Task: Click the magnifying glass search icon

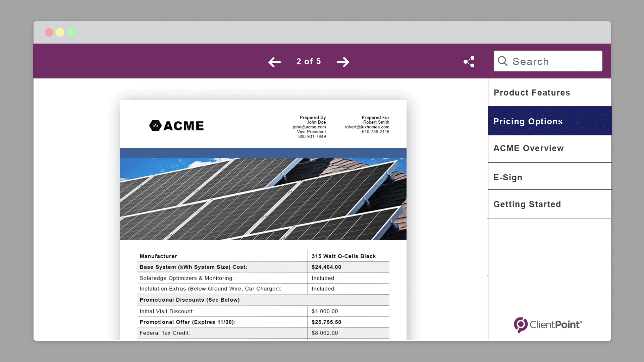Action: (502, 61)
